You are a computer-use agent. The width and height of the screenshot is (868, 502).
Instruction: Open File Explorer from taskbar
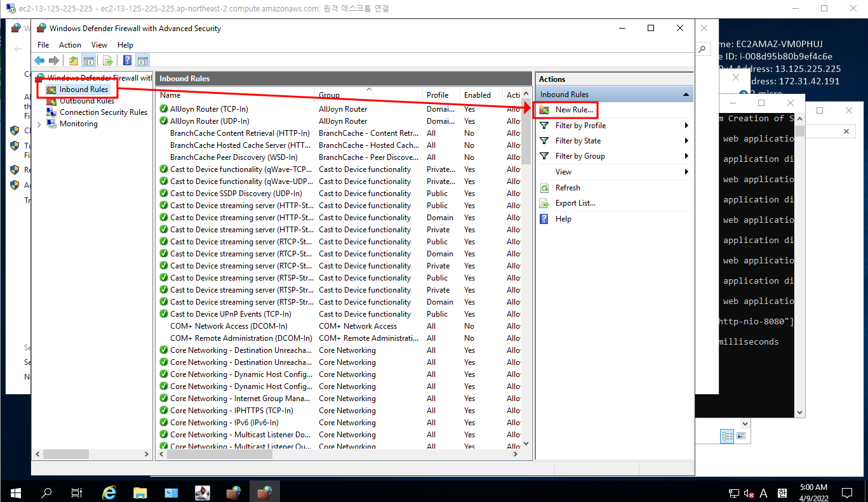pyautogui.click(x=140, y=492)
